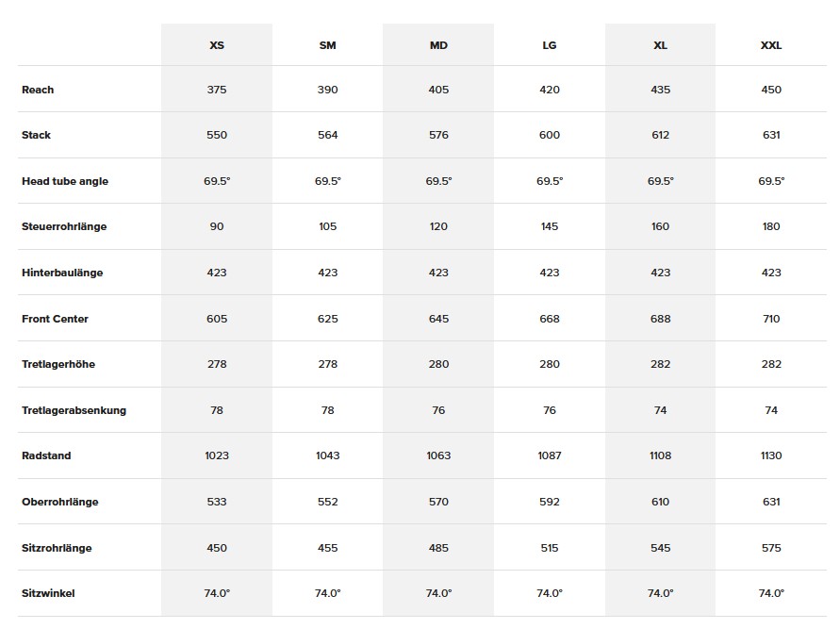Click the Radstand value 1130 for XXL
Viewport: 840px width, 629px height.
[771, 455]
